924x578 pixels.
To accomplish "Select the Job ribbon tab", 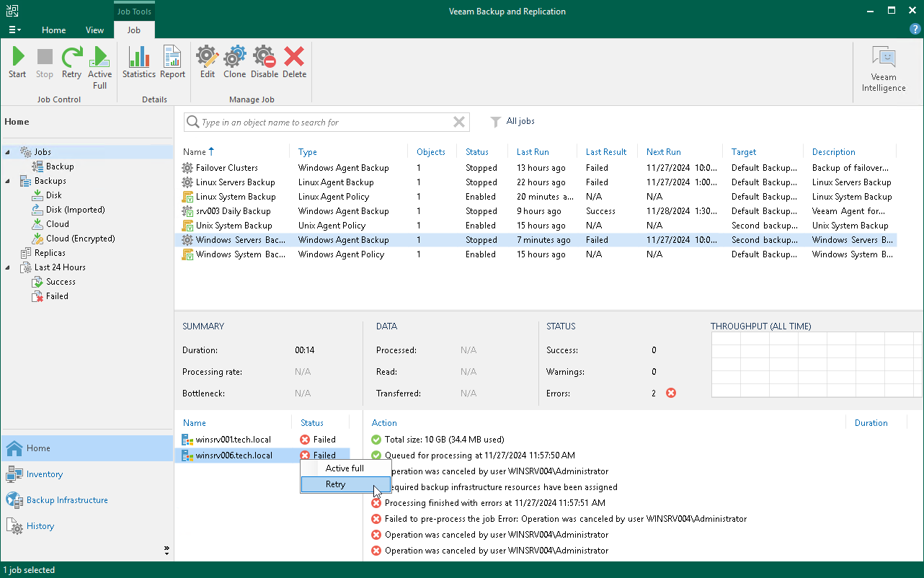I will pos(134,30).
